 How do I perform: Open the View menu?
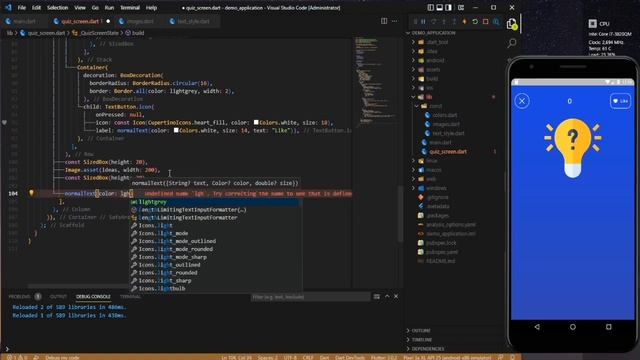click(x=80, y=7)
